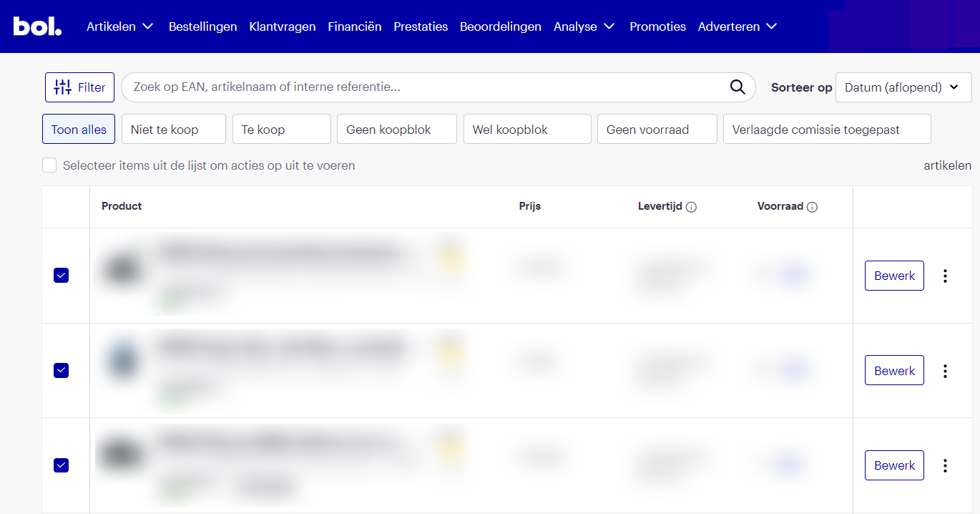Click the Voorraad info icon
This screenshot has height=514, width=980.
tap(812, 207)
